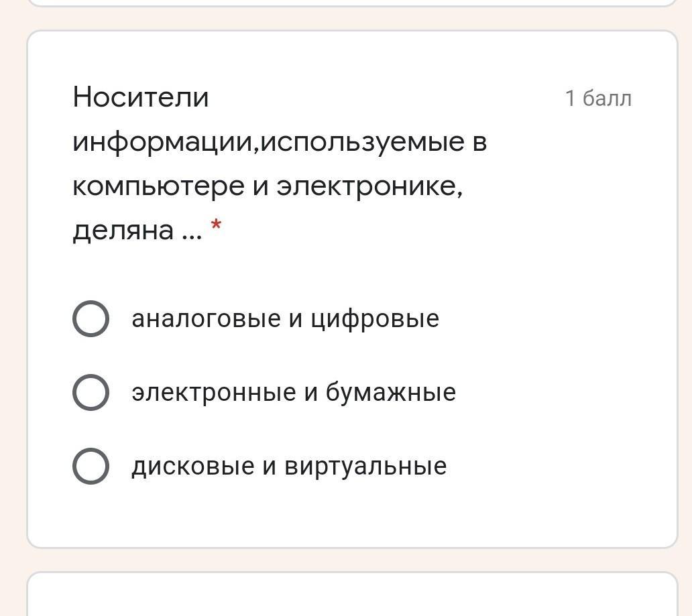
Task: Click the previous question card edge at the top
Action: [352, 3]
